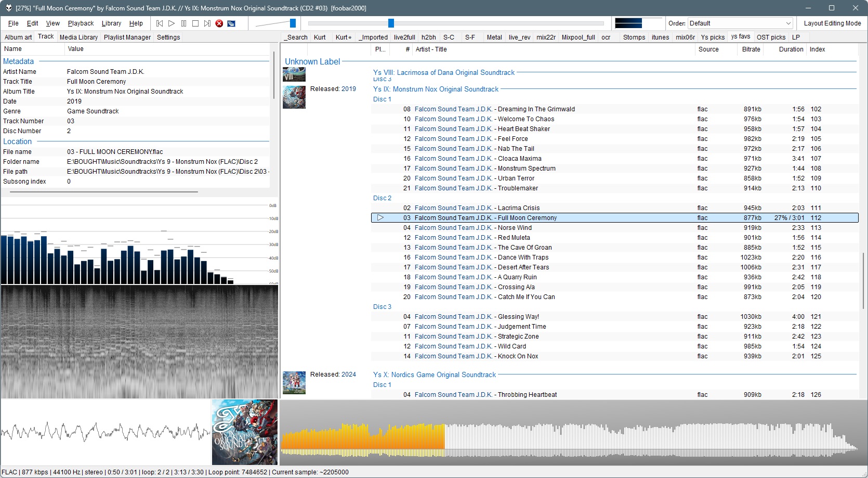Click the playing indicator triangle on Full Moon Ceremony
Screen dimensions: 868x478
[x=380, y=218]
